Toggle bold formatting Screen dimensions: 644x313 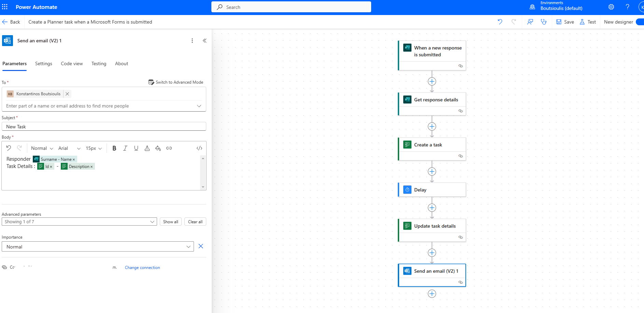114,148
